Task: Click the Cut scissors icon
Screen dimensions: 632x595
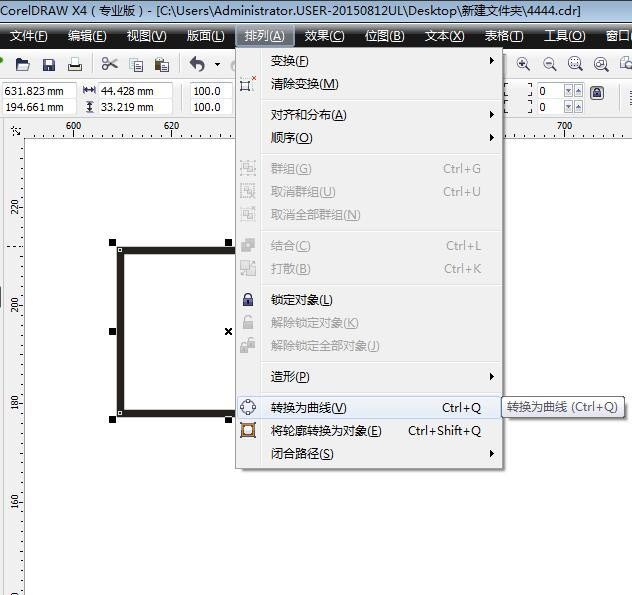Action: (109, 64)
